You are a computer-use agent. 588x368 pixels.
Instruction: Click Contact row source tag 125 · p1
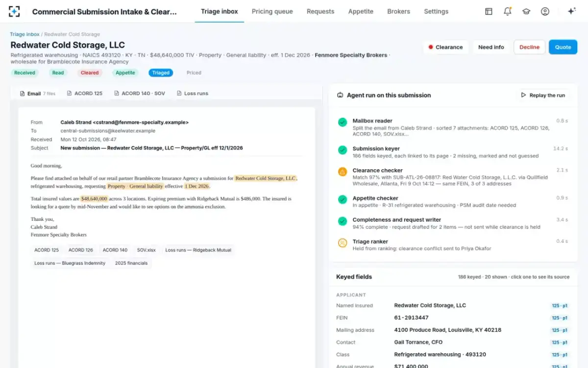559,342
